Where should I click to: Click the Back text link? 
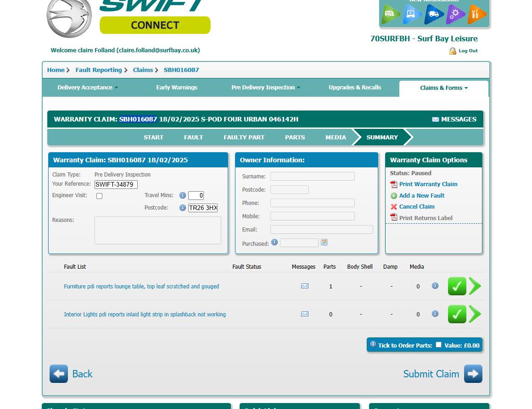pyautogui.click(x=82, y=374)
